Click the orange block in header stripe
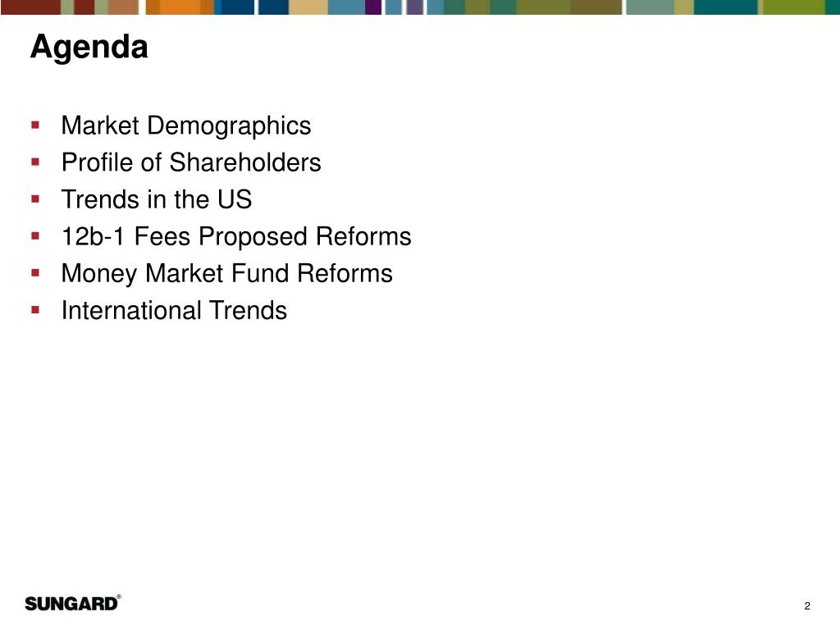This screenshot has width=840, height=630. (x=180, y=7)
